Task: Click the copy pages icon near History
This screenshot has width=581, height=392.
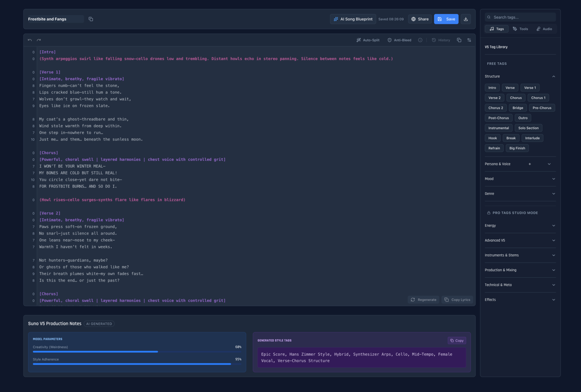Action: 459,40
